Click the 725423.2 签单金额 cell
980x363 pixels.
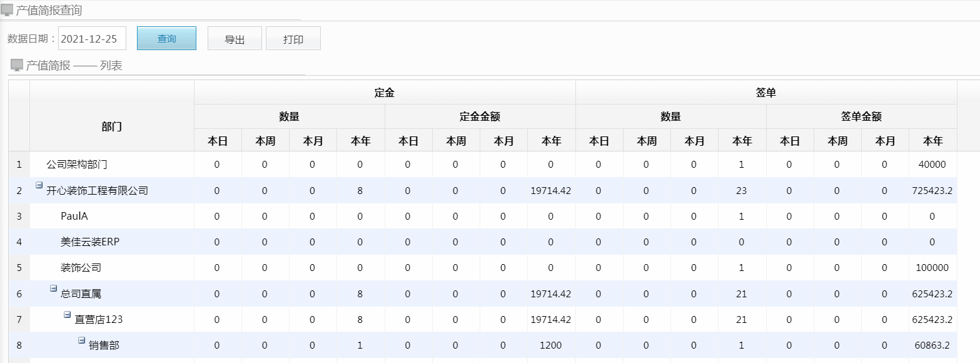tap(932, 191)
